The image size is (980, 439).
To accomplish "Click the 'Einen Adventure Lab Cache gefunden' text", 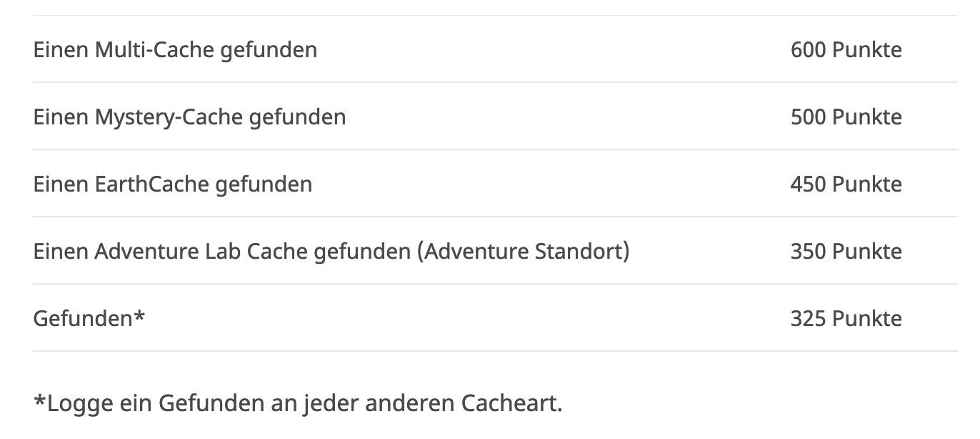I will pyautogui.click(x=222, y=252).
